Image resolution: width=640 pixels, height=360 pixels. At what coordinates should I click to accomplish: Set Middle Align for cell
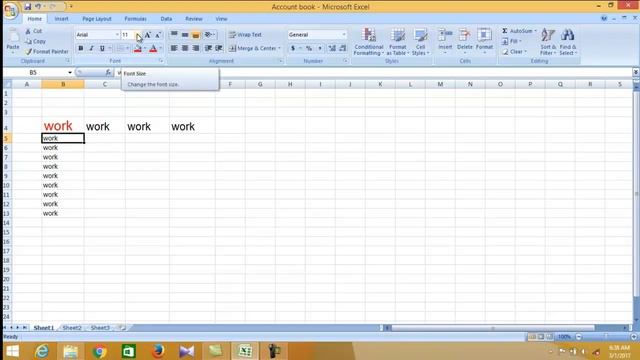click(185, 35)
